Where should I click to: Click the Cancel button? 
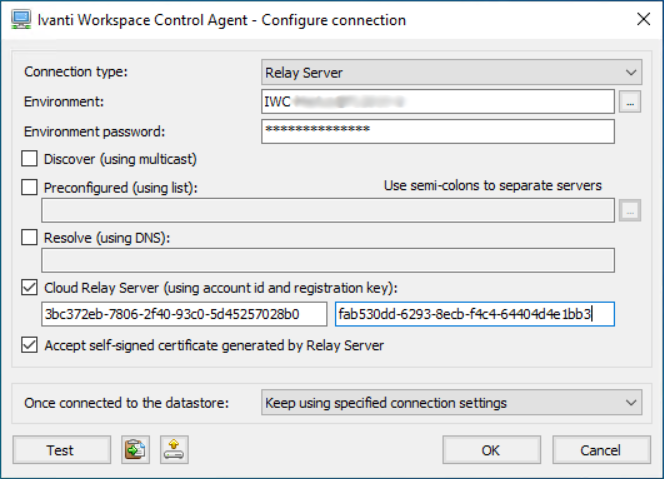tap(601, 450)
